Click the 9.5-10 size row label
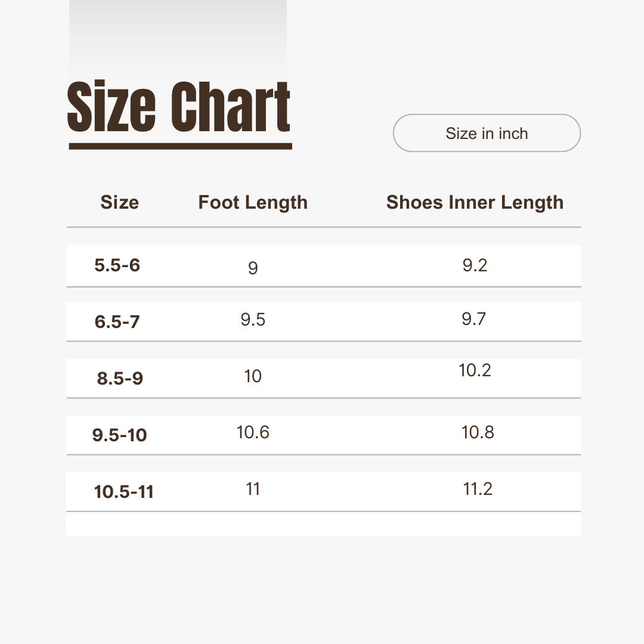The width and height of the screenshot is (644, 644). 119,435
